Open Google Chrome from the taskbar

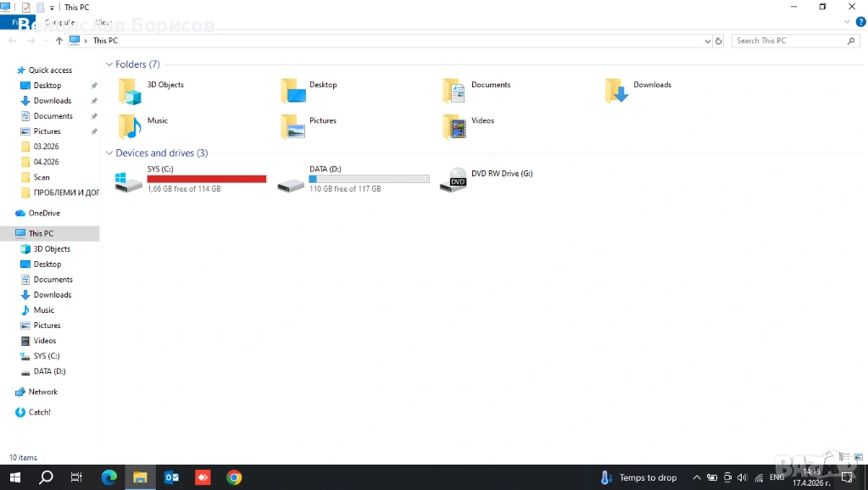click(234, 477)
